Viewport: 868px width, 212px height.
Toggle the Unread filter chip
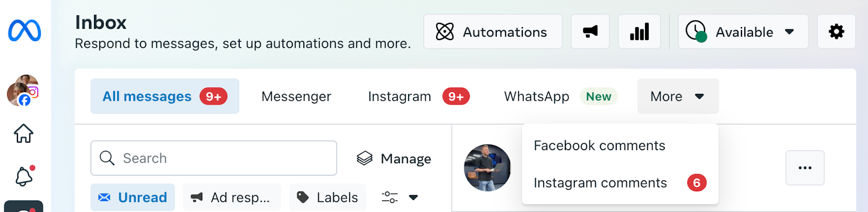(133, 197)
